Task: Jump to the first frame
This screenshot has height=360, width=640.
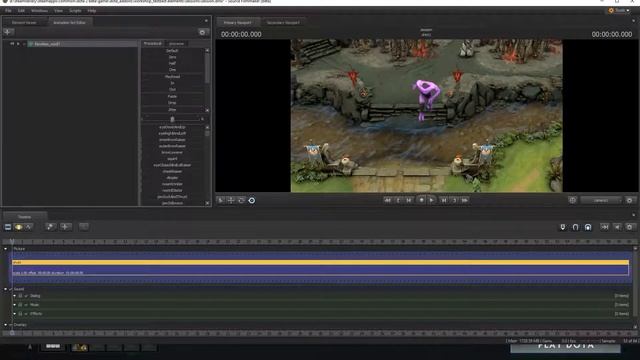Action: tap(387, 200)
